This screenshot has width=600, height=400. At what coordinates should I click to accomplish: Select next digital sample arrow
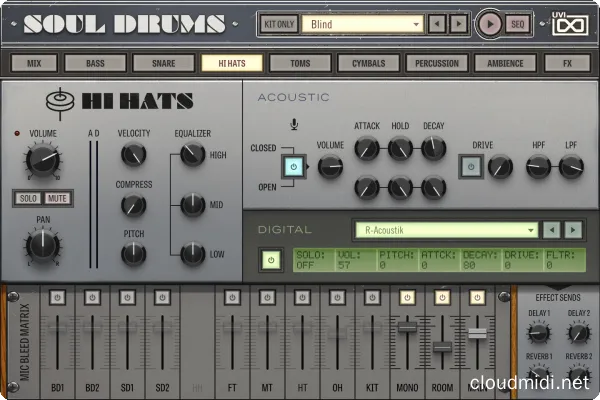coord(573,230)
